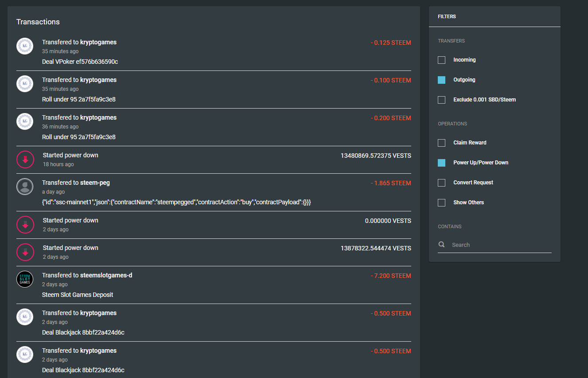Viewport: 588px width, 378px height.
Task: Click the 13878322.544474 VESTS value
Action: [376, 248]
